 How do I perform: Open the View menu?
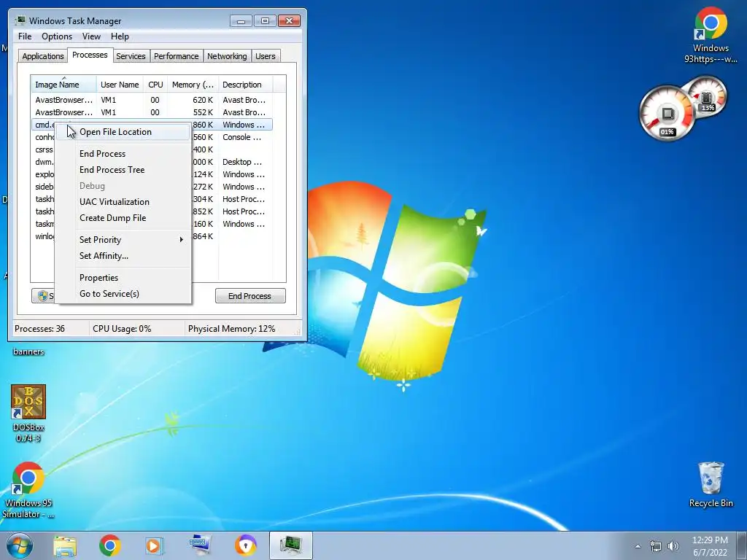tap(91, 36)
